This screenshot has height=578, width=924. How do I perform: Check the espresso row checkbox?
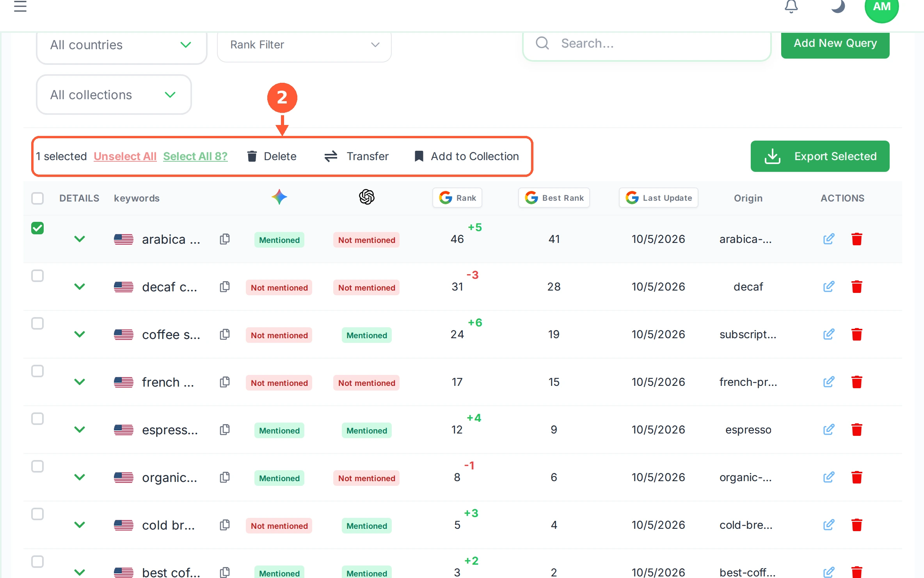point(37,419)
